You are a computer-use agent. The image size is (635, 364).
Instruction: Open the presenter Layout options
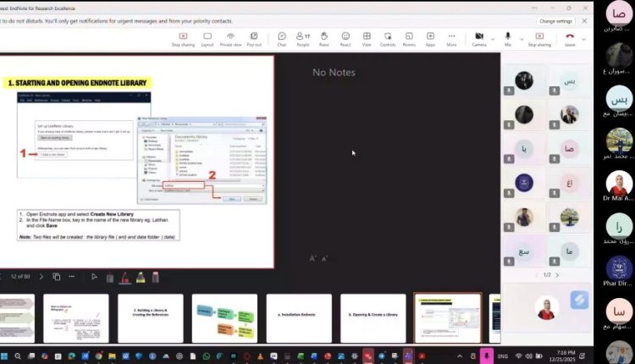pos(207,38)
